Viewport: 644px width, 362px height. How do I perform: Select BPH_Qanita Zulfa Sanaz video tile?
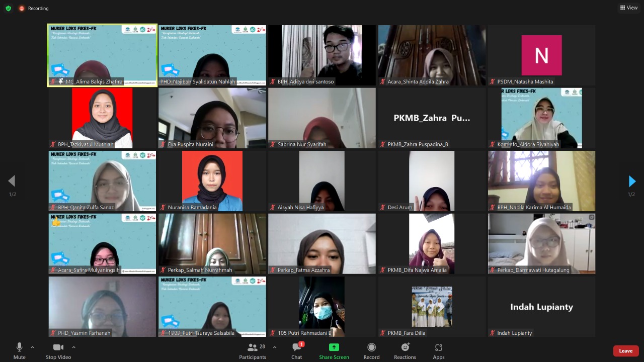point(102,181)
